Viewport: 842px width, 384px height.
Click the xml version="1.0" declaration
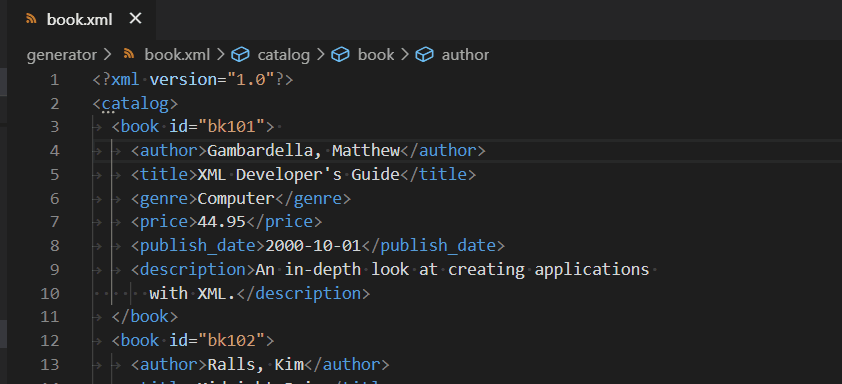pyautogui.click(x=193, y=79)
